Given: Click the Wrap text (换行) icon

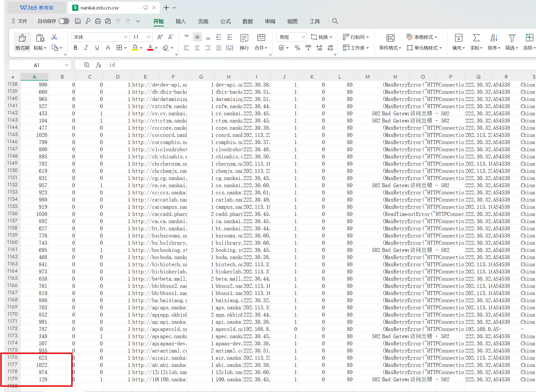Looking at the screenshot, I should [244, 39].
